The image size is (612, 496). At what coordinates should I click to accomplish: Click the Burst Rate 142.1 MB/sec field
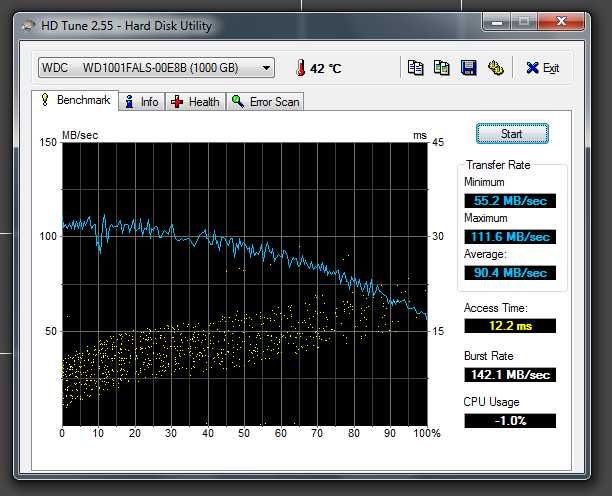[x=509, y=374]
